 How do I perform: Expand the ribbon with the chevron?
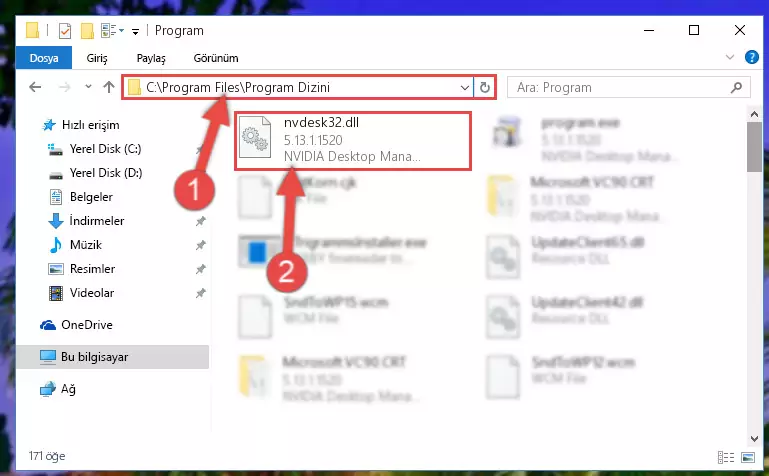[730, 57]
